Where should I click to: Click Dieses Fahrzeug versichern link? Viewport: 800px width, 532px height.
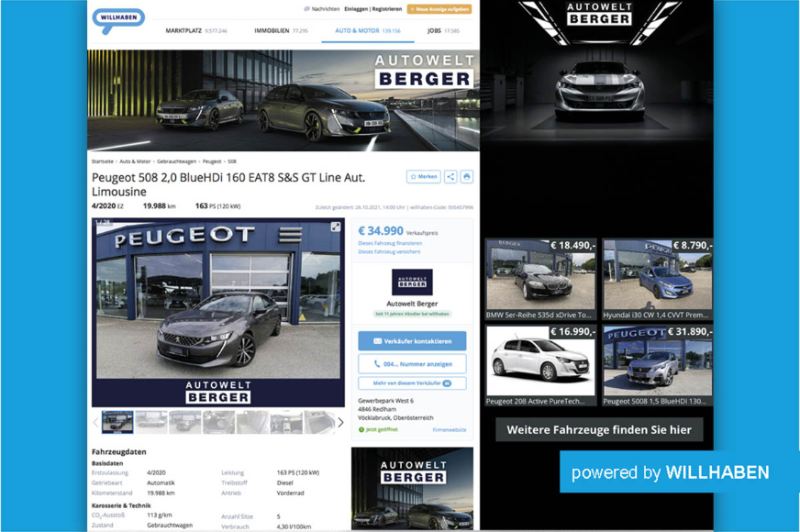pyautogui.click(x=389, y=252)
